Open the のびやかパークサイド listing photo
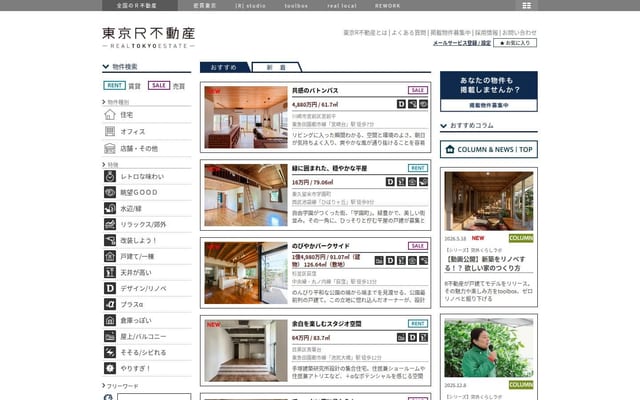The image size is (640, 400). pyautogui.click(x=246, y=273)
